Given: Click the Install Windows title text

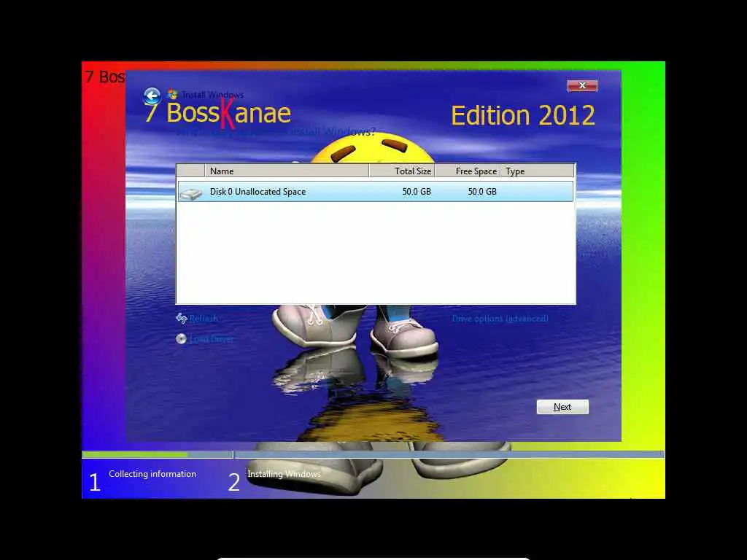Looking at the screenshot, I should pyautogui.click(x=212, y=94).
